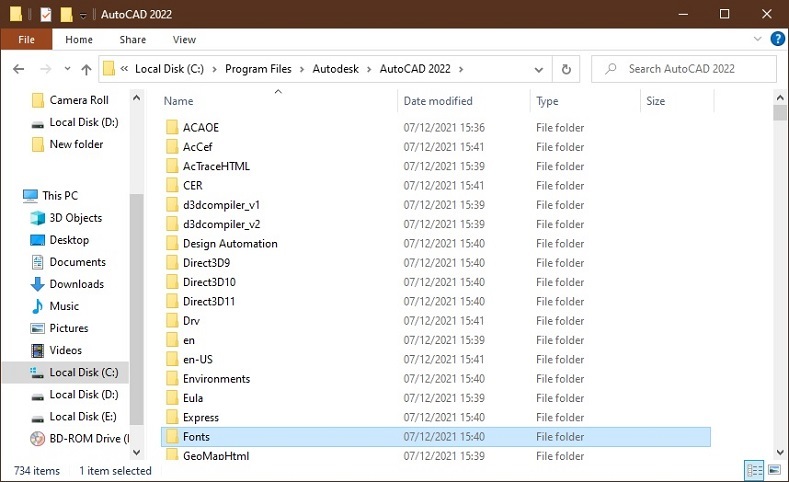Image resolution: width=789 pixels, height=482 pixels.
Task: Select the Direct3D10 folder icon
Action: click(x=172, y=282)
